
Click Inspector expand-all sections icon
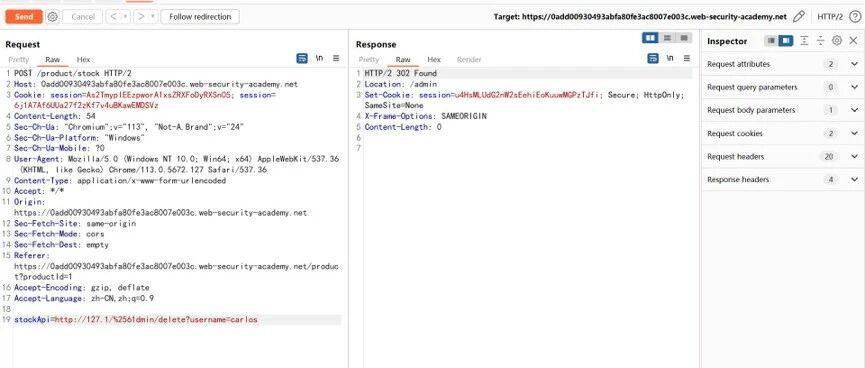tap(804, 41)
